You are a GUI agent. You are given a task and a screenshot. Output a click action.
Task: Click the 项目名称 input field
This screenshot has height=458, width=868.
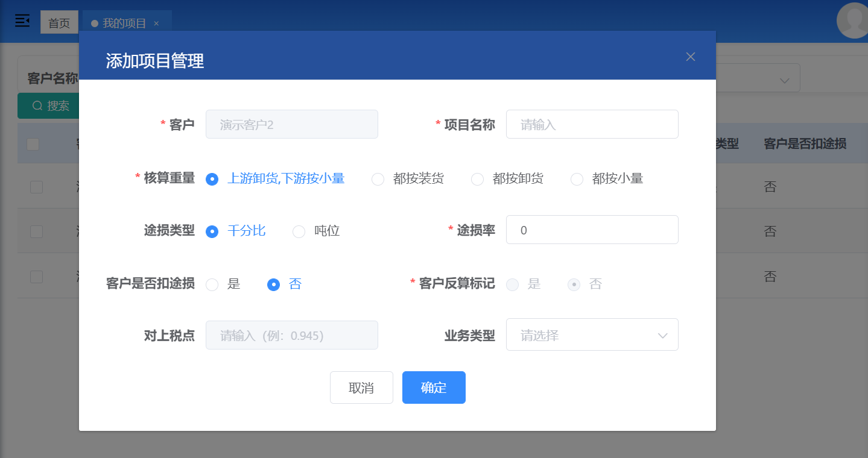[x=592, y=124]
